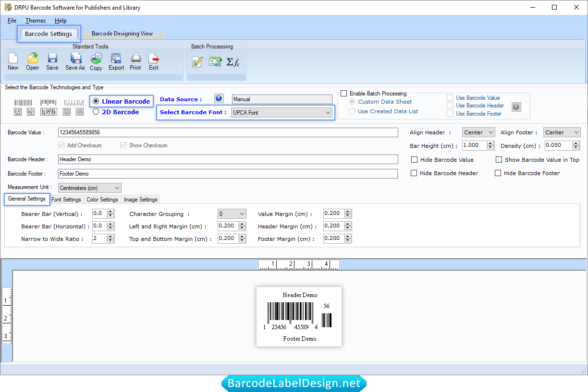Click Barcode Value input field
The width and height of the screenshot is (588, 392).
228,132
